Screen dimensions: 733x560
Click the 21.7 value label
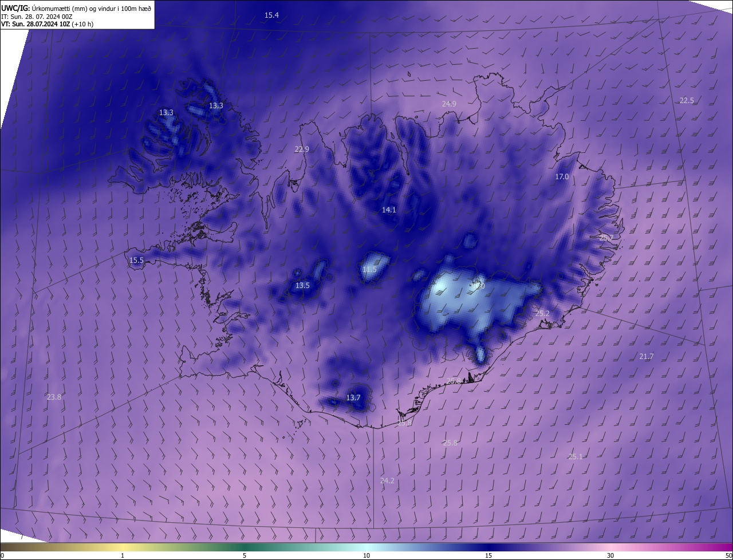pos(646,357)
